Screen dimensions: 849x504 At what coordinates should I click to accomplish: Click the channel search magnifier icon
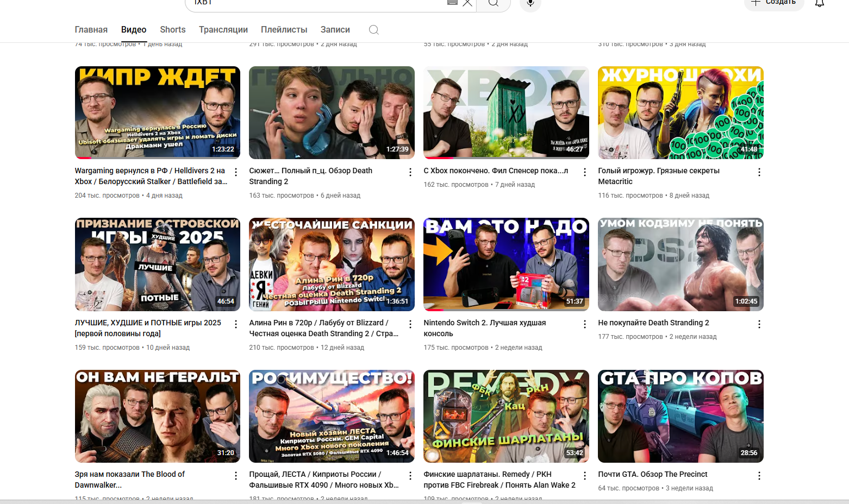[x=374, y=30]
